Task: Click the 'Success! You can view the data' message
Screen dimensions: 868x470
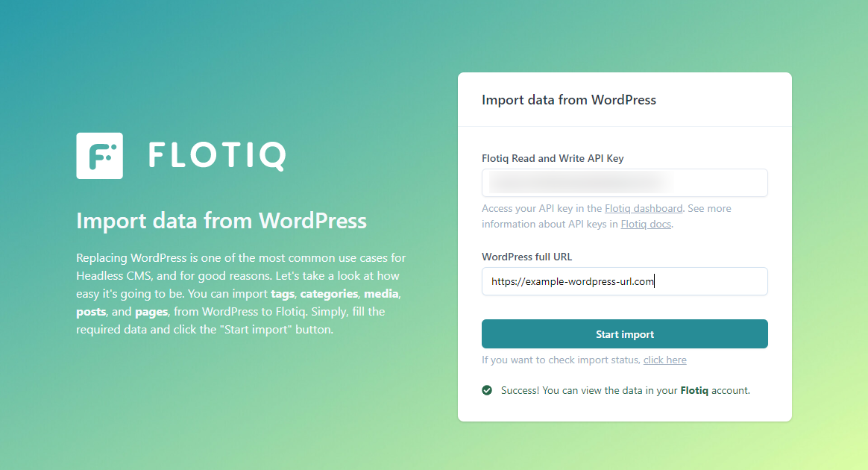Action: point(626,390)
